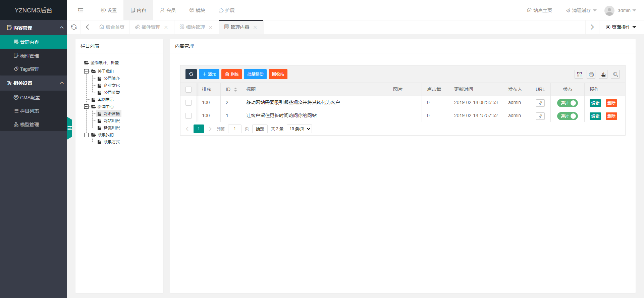Toggle the sidebar collapse hamburger icon
Image resolution: width=644 pixels, height=298 pixels.
(80, 10)
